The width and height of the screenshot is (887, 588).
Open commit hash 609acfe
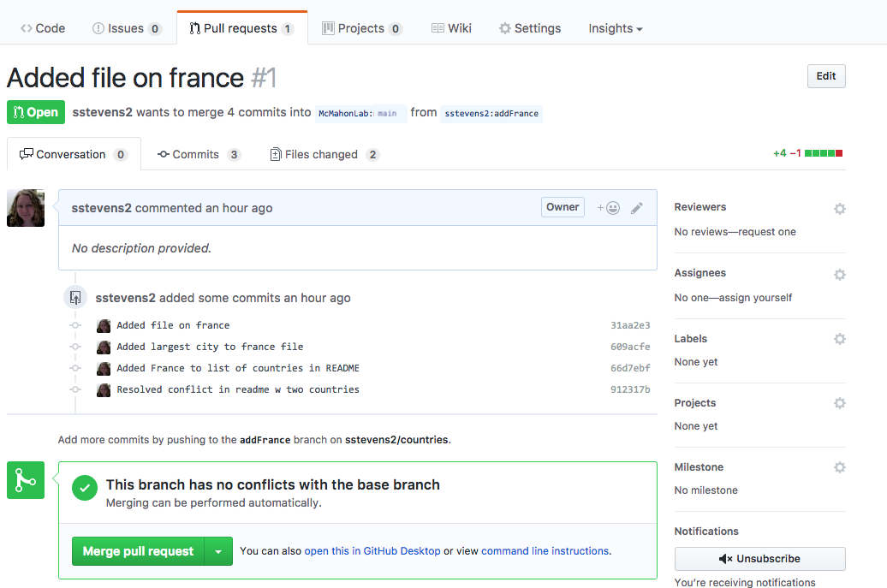(630, 347)
